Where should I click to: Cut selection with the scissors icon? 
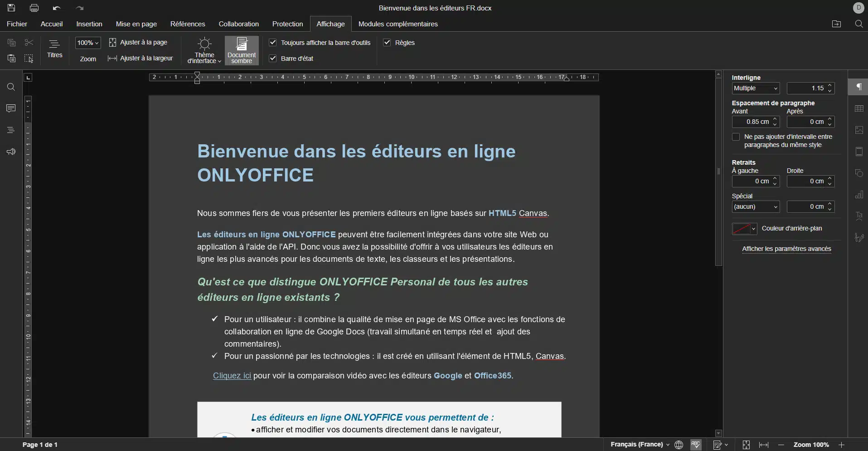[29, 43]
